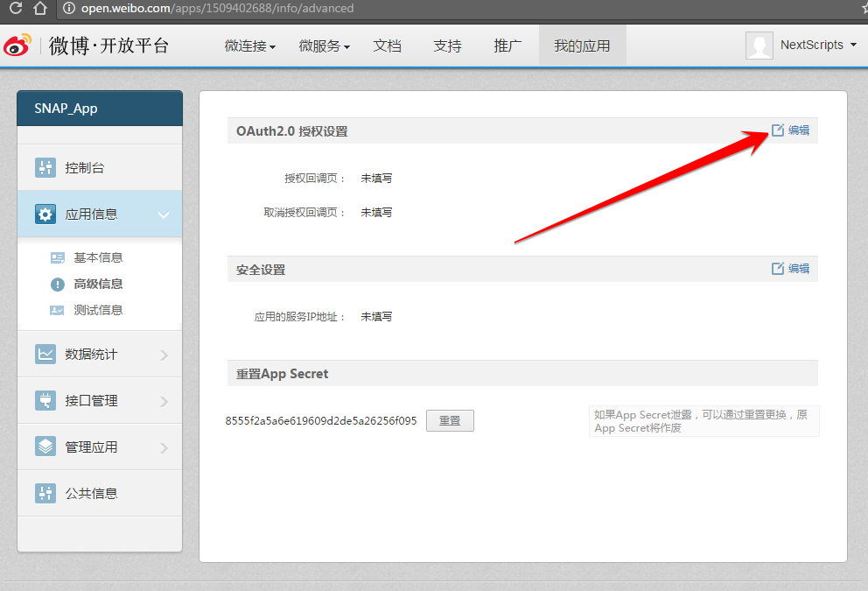Click 未填写 next to 应用的服务IP地址
Screen dimensions: 868x591
tap(376, 317)
